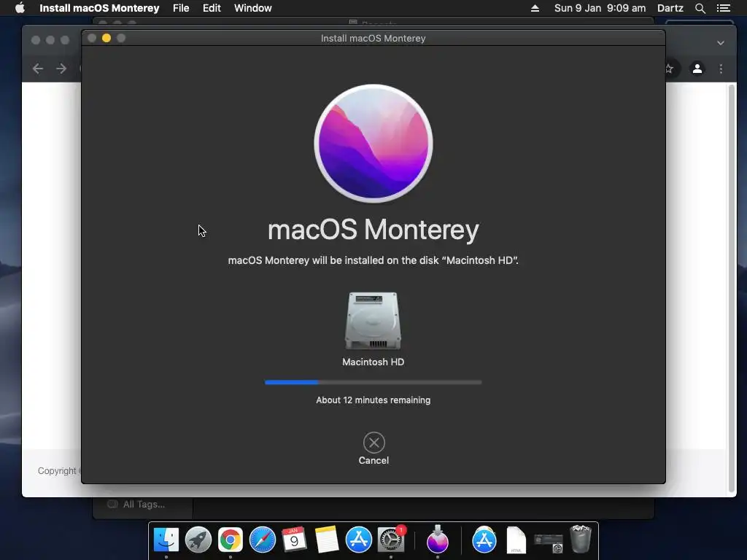This screenshot has height=560, width=747.
Task: Open System Preferences from the Dock
Action: (391, 540)
